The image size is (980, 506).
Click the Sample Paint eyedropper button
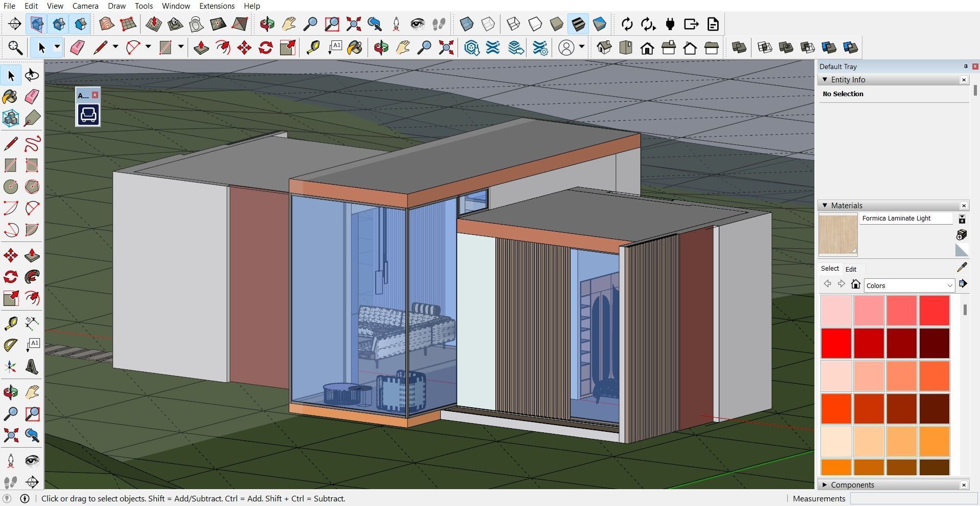pos(962,268)
